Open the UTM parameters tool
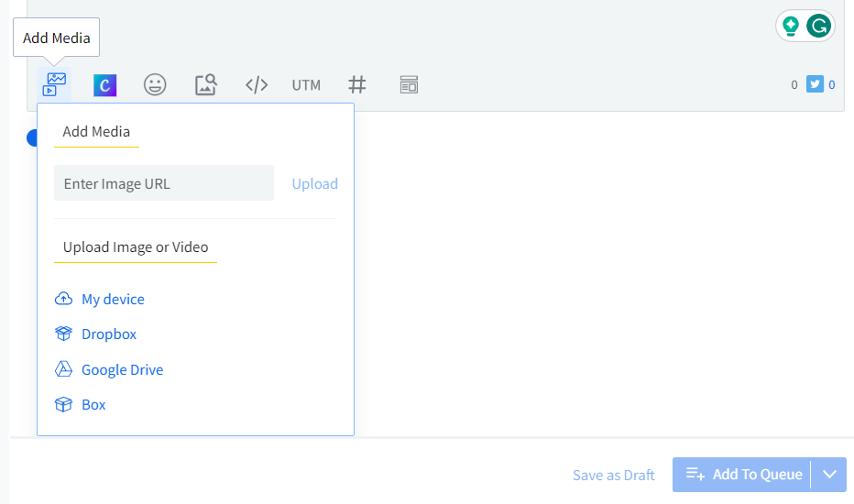 click(306, 85)
